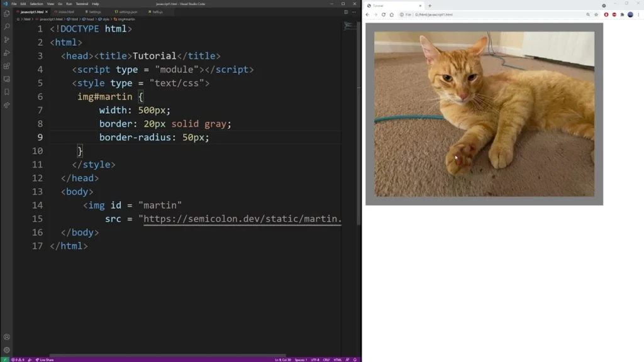Viewport: 644px width, 362px height.
Task: Click the Live Share button in status bar
Action: 46,359
